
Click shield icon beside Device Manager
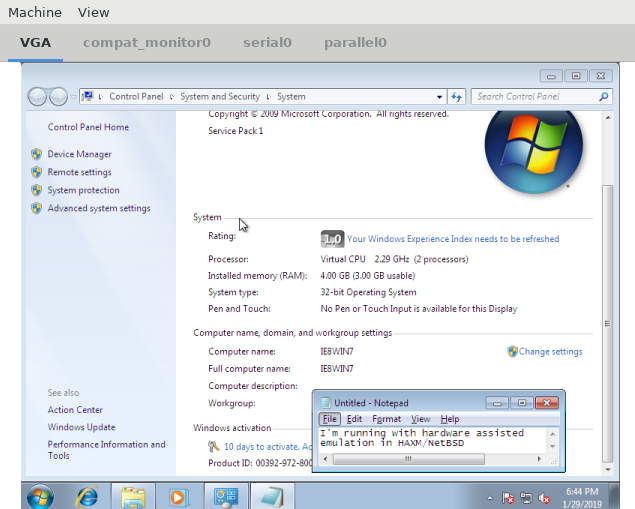coord(36,154)
